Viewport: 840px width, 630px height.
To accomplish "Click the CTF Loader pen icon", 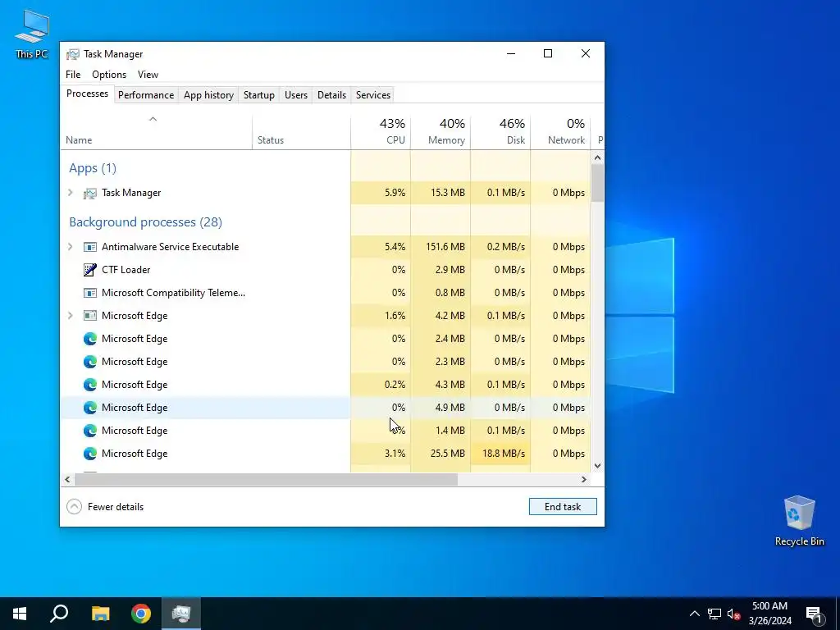I will [x=90, y=269].
